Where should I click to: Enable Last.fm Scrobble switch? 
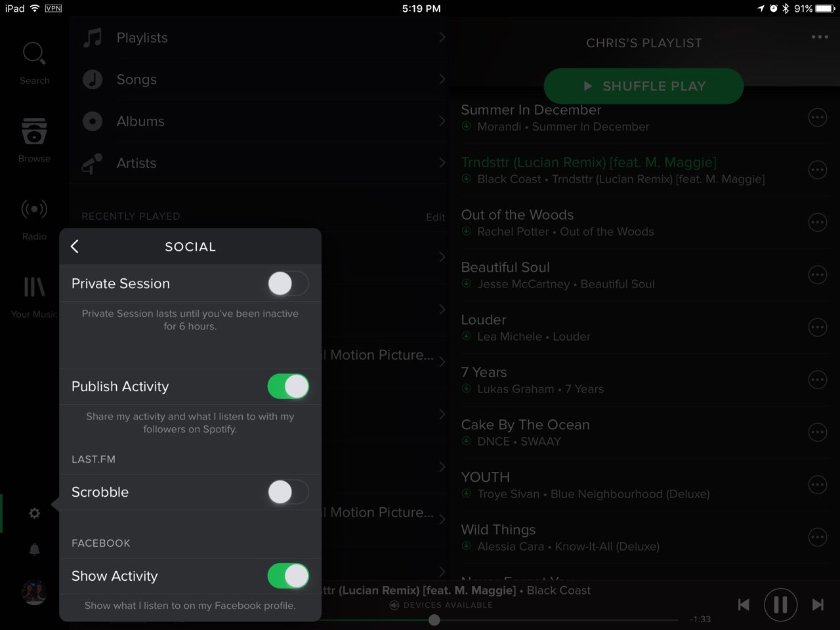[288, 492]
